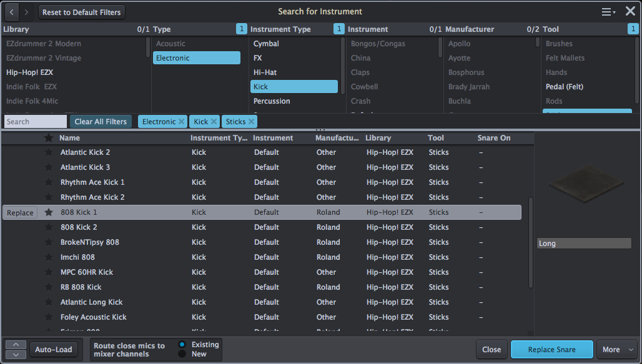Click inside the Search field
The image size is (642, 364).
tap(35, 121)
